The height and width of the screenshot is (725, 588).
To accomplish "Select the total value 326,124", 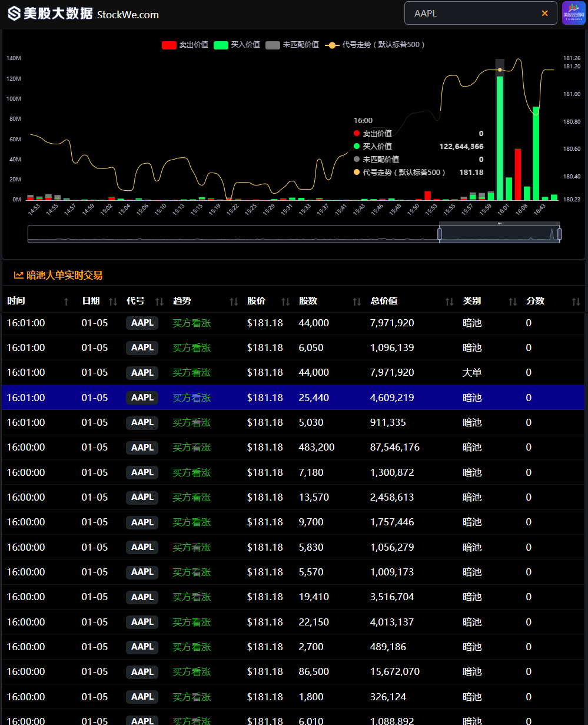I will [x=388, y=697].
